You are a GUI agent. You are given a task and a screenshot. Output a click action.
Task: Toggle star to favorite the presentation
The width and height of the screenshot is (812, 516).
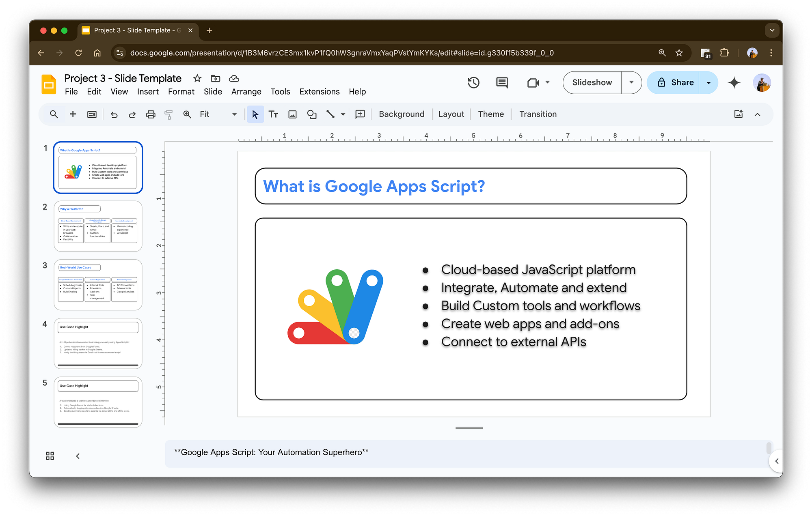pos(197,78)
